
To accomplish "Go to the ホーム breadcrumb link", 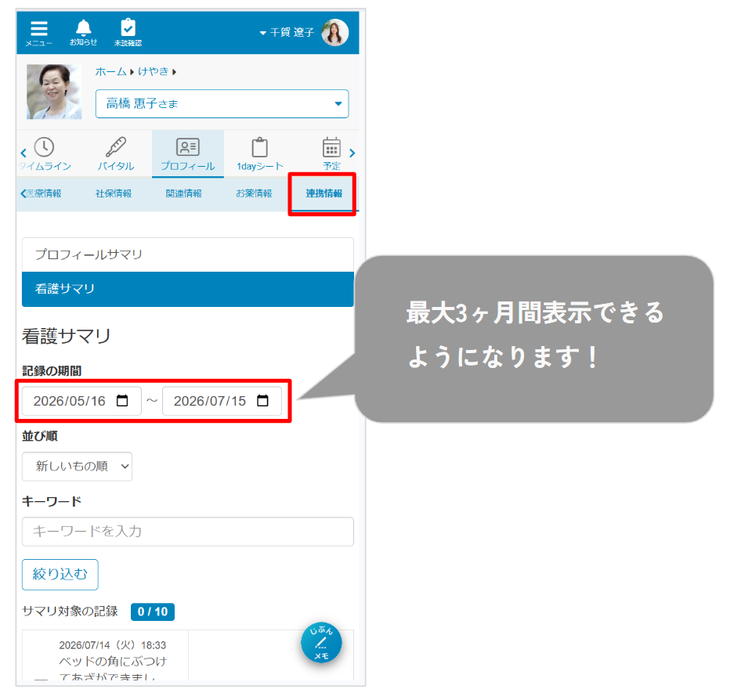I will point(110,72).
